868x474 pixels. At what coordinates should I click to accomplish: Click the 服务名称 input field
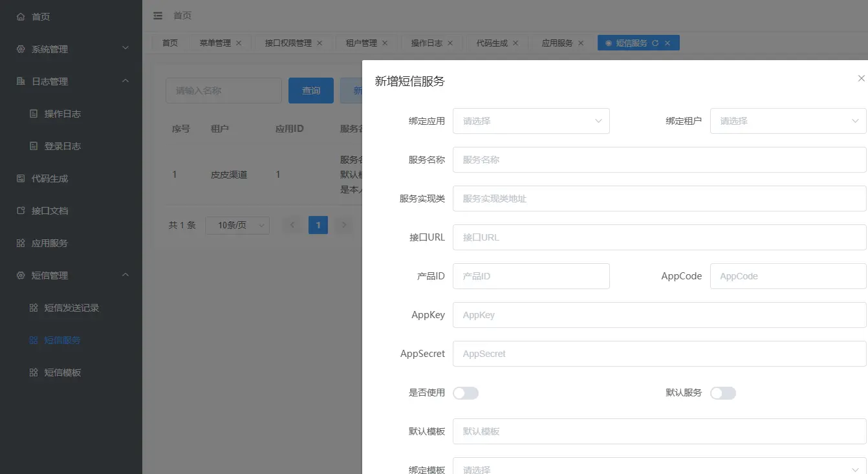pos(659,160)
